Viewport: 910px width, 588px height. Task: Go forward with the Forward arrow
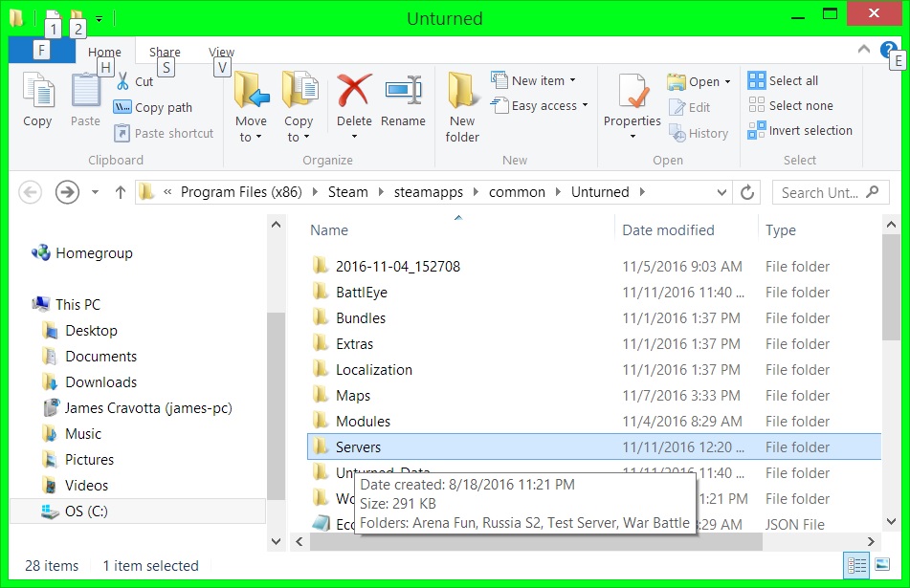point(67,192)
